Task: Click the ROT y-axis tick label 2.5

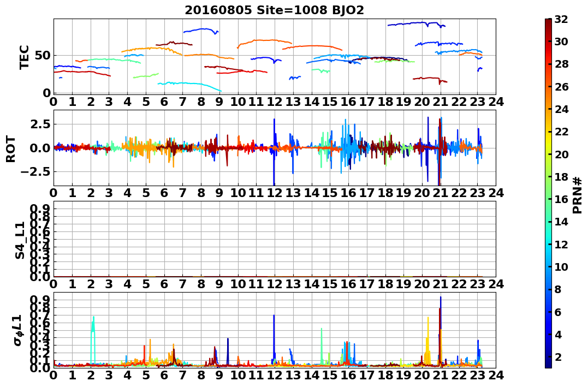Action: tap(40, 124)
